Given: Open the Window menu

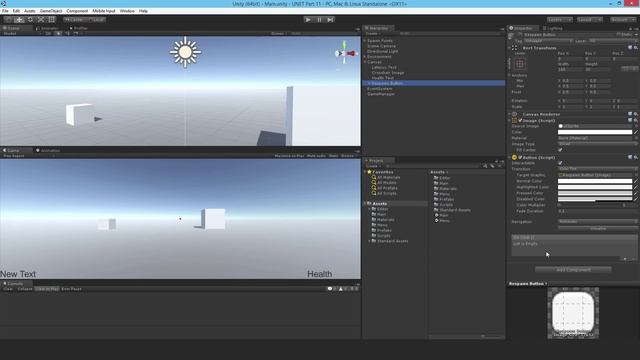Looking at the screenshot, I should click(x=127, y=11).
